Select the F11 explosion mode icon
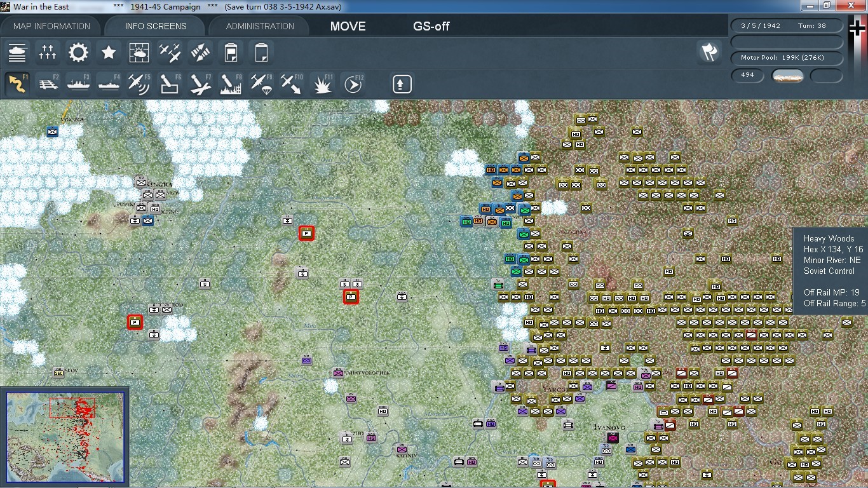This screenshot has height=488, width=868. coord(322,84)
